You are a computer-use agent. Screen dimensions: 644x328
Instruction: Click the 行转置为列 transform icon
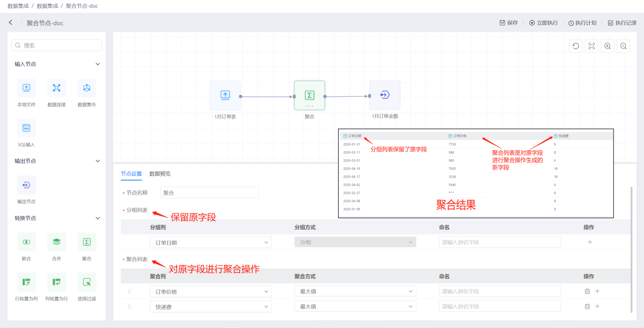[x=26, y=282]
